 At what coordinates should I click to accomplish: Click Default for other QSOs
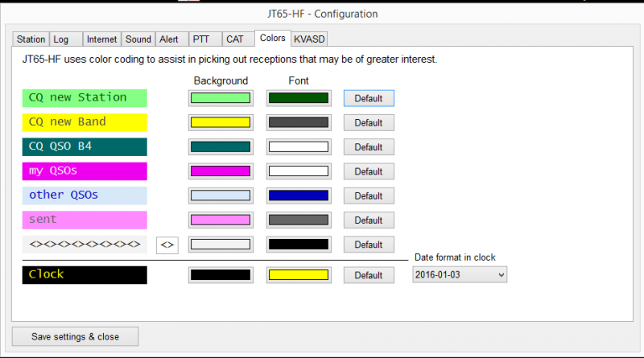[369, 195]
